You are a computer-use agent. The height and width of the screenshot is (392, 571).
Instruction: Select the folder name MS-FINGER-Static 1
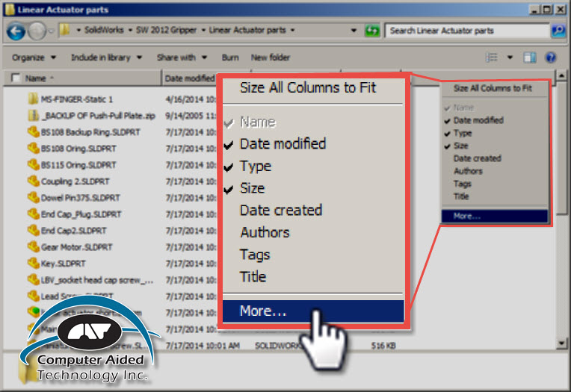click(x=76, y=99)
